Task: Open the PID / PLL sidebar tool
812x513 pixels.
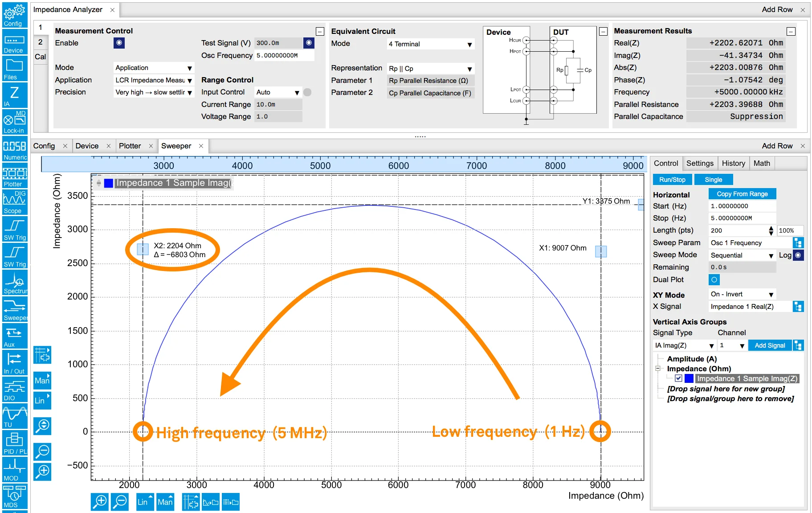Action: [15, 443]
